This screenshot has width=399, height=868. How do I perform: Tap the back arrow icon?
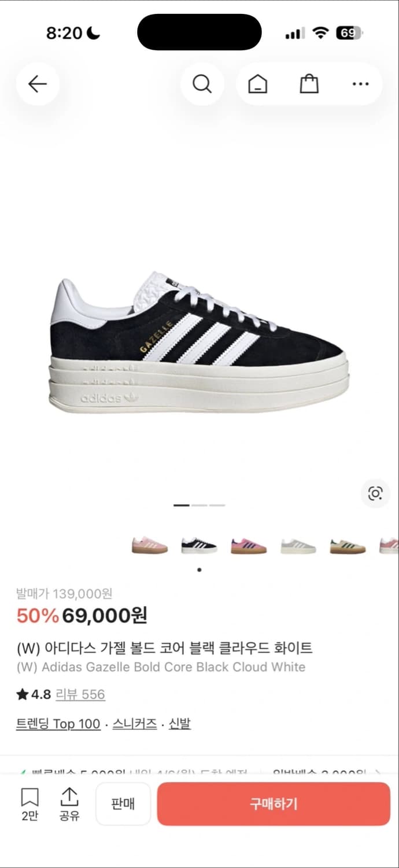click(x=38, y=84)
